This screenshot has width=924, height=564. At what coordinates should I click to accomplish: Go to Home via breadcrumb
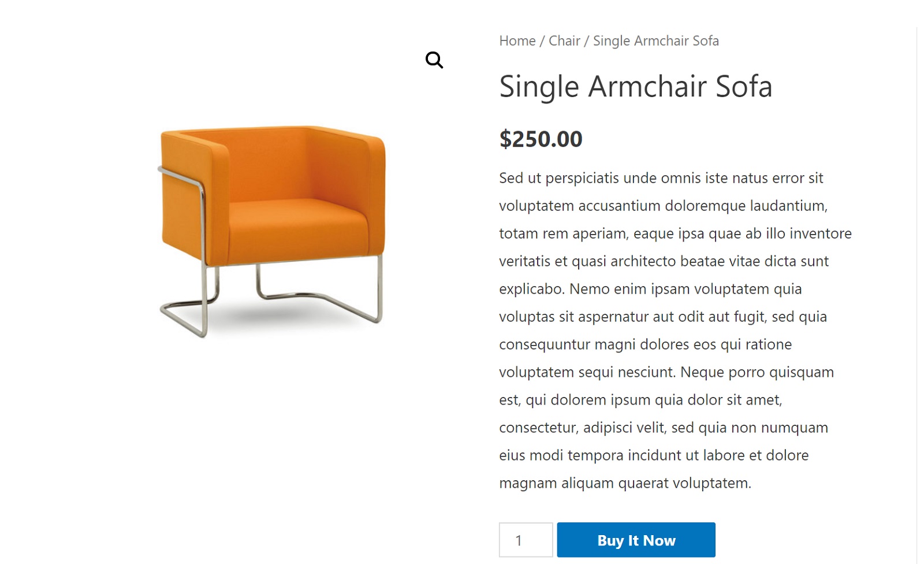point(517,41)
